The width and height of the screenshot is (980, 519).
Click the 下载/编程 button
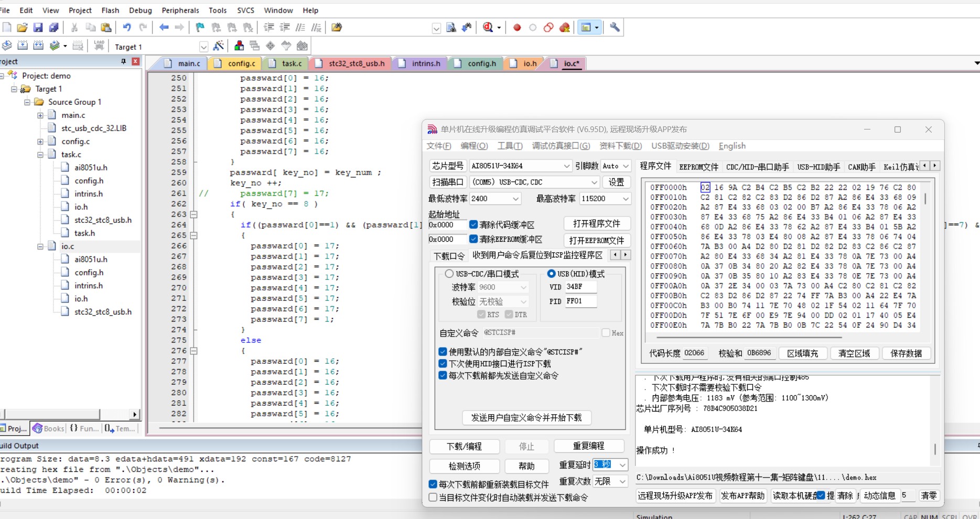pos(464,446)
